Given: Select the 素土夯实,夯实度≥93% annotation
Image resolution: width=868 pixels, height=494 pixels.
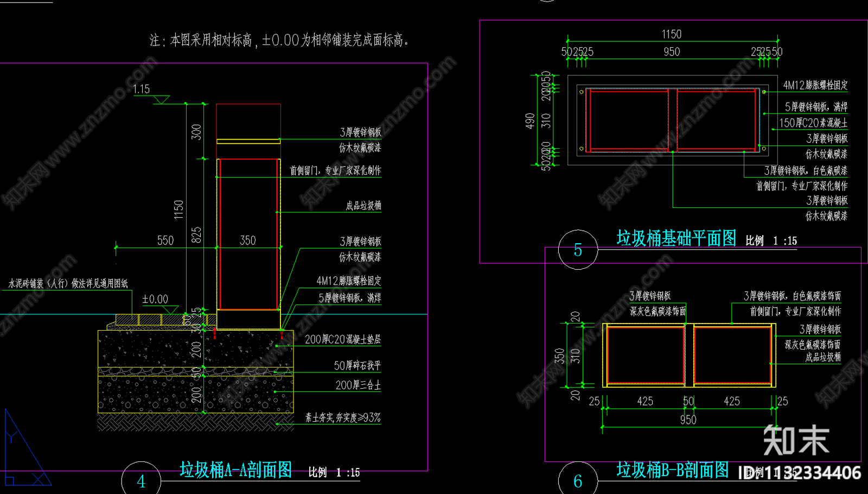Looking at the screenshot, I should [343, 417].
